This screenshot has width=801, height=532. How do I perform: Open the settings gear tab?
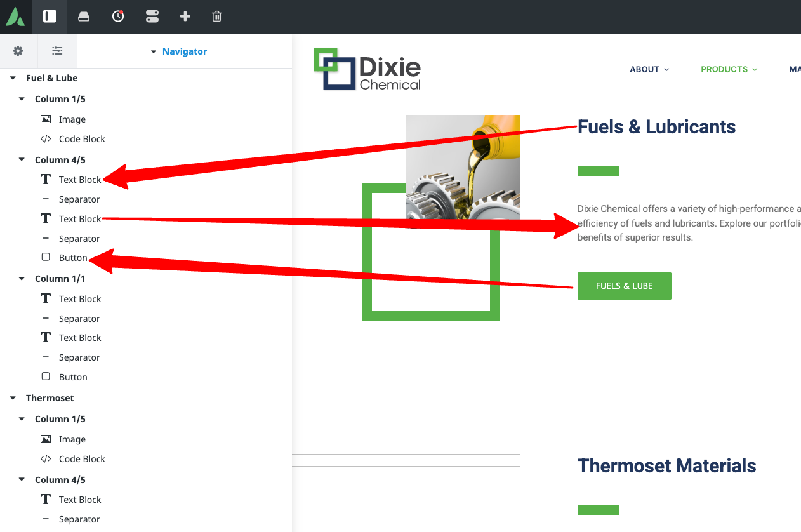coord(18,51)
